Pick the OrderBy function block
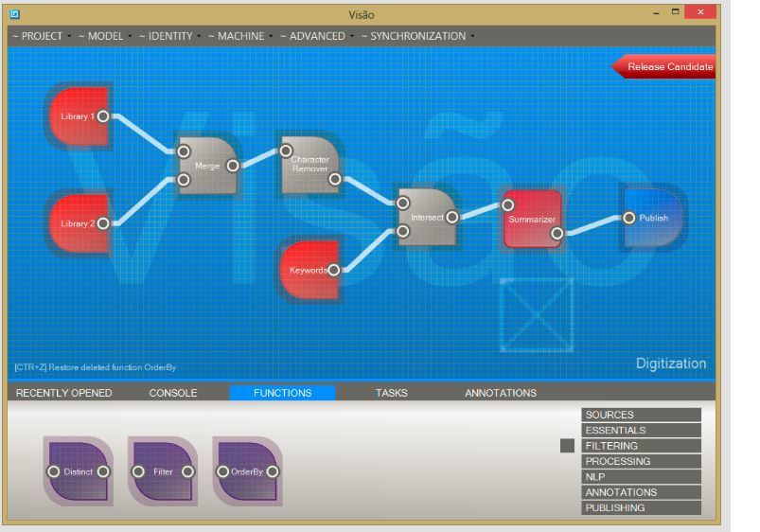Image resolution: width=760 pixels, height=532 pixels. (246, 471)
